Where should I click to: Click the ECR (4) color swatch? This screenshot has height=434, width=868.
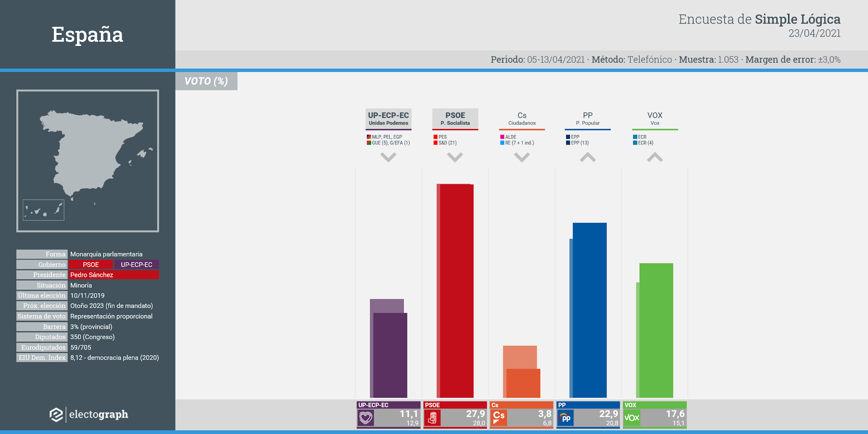click(x=635, y=143)
